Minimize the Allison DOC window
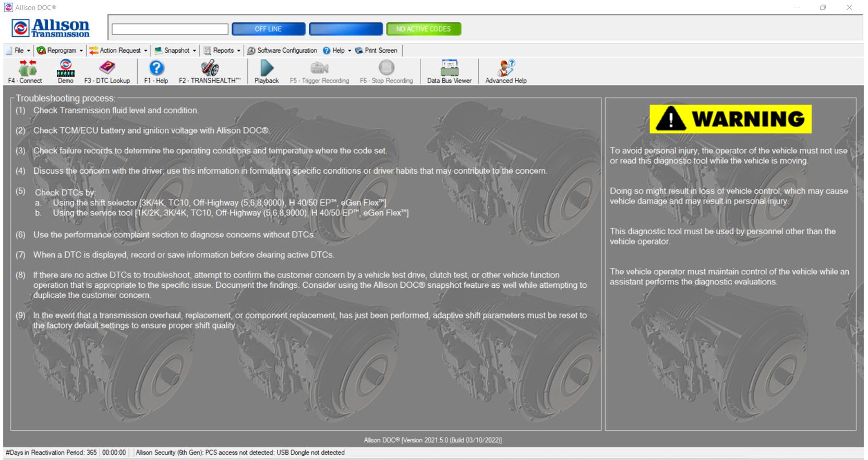Screen dimensions: 868x460 (797, 7)
